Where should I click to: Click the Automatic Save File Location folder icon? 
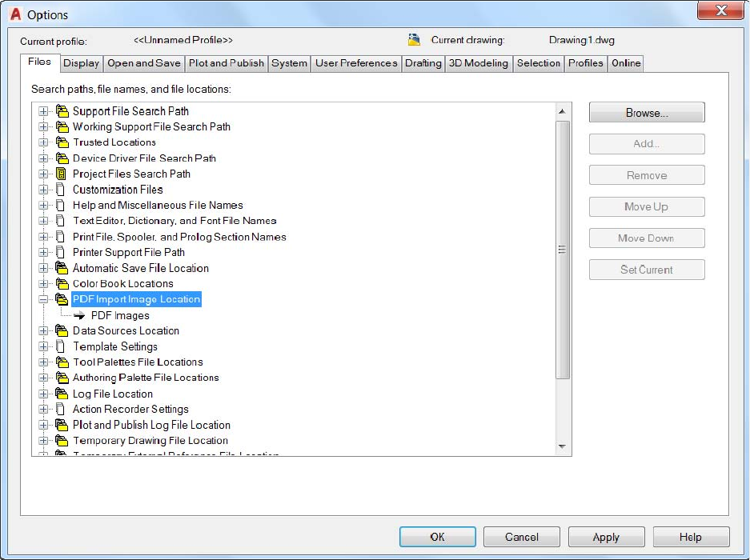click(62, 268)
